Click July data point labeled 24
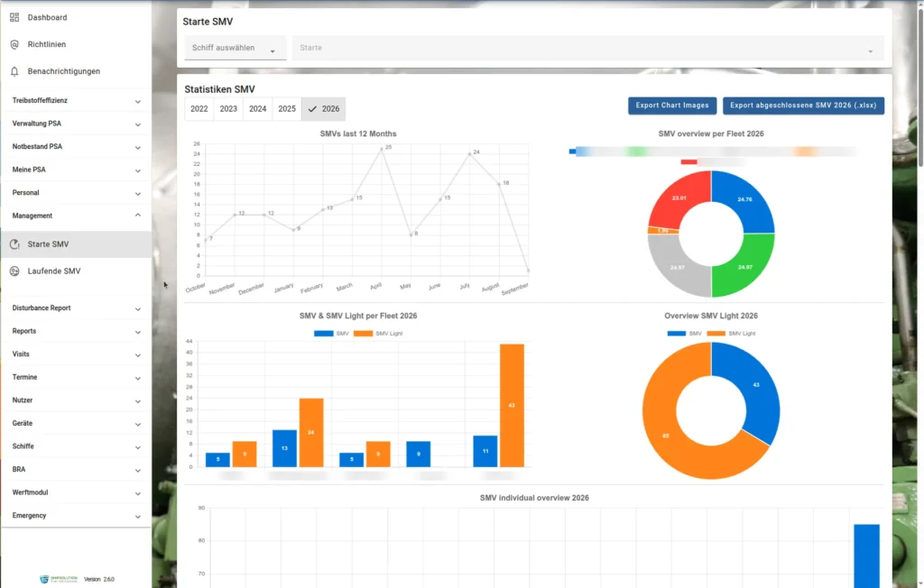Image resolution: width=924 pixels, height=588 pixels. pyautogui.click(x=469, y=154)
